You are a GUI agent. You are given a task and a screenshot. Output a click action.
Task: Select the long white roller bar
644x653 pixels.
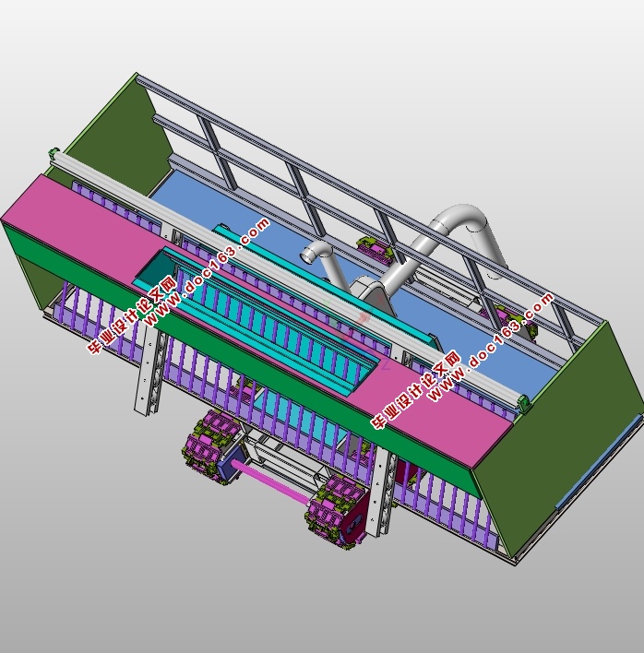(x=288, y=277)
